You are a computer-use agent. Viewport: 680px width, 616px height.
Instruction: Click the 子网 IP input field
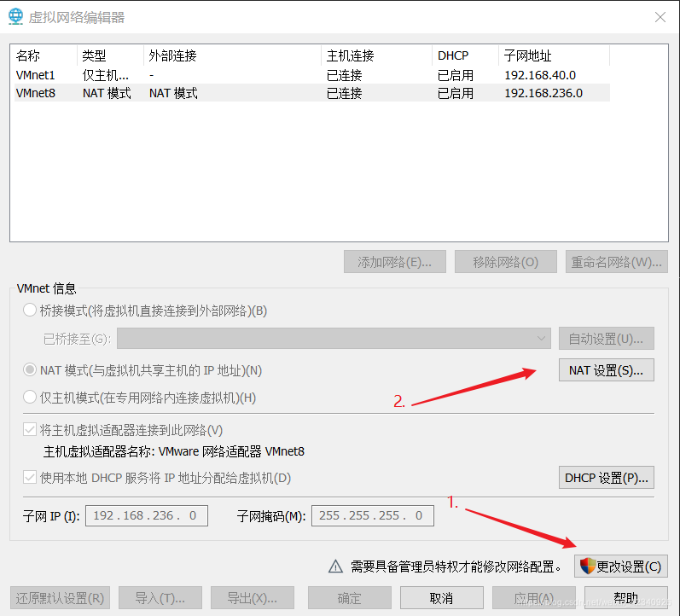pyautogui.click(x=147, y=515)
